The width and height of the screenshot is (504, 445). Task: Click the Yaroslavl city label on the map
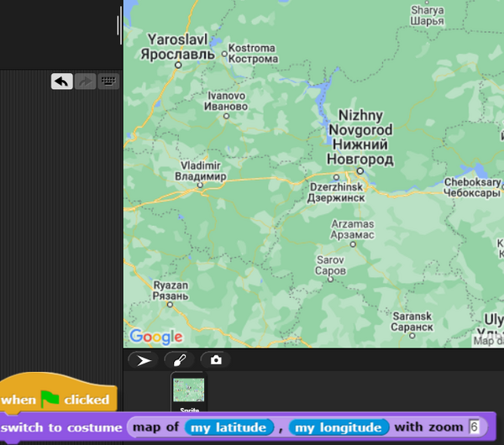(178, 46)
